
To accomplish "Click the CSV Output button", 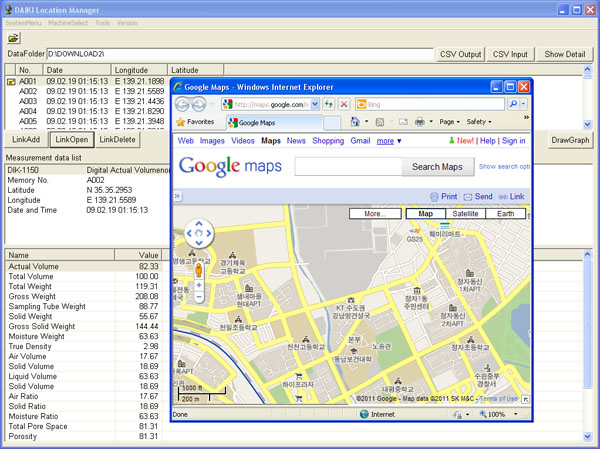I will 460,54.
